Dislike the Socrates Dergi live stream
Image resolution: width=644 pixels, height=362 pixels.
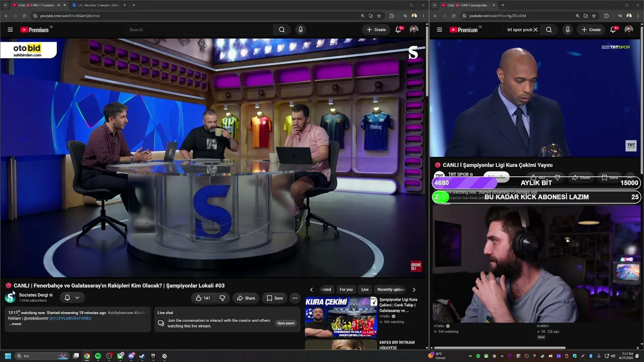click(x=222, y=298)
